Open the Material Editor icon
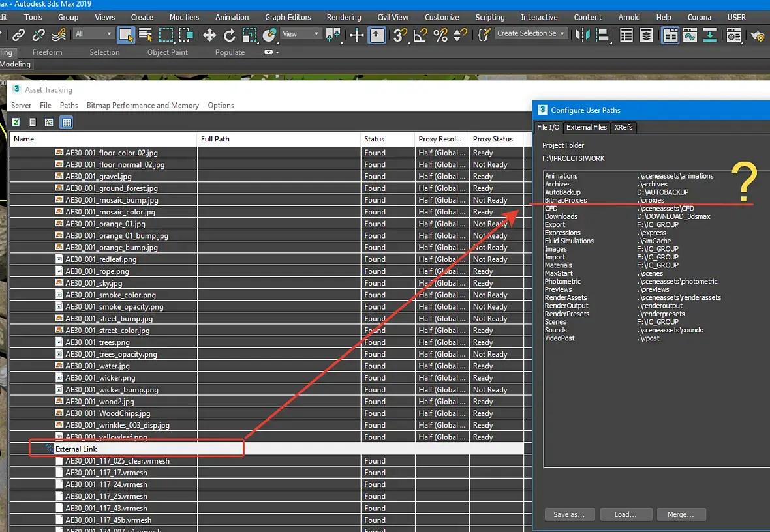The image size is (770, 532). point(733,35)
